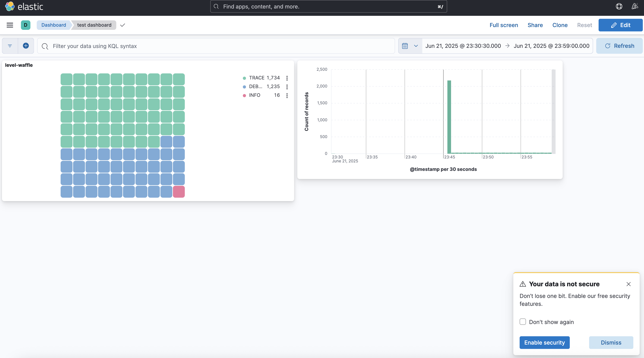Click the pink INFO waffle square
The height and width of the screenshot is (358, 644).
click(x=179, y=192)
